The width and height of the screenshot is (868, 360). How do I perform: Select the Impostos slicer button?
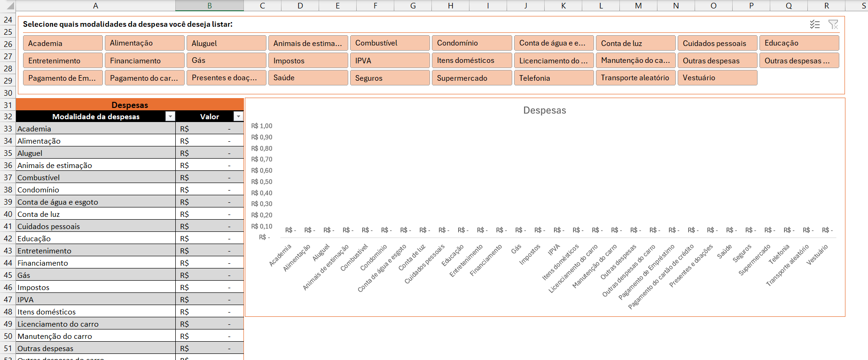[x=308, y=61]
